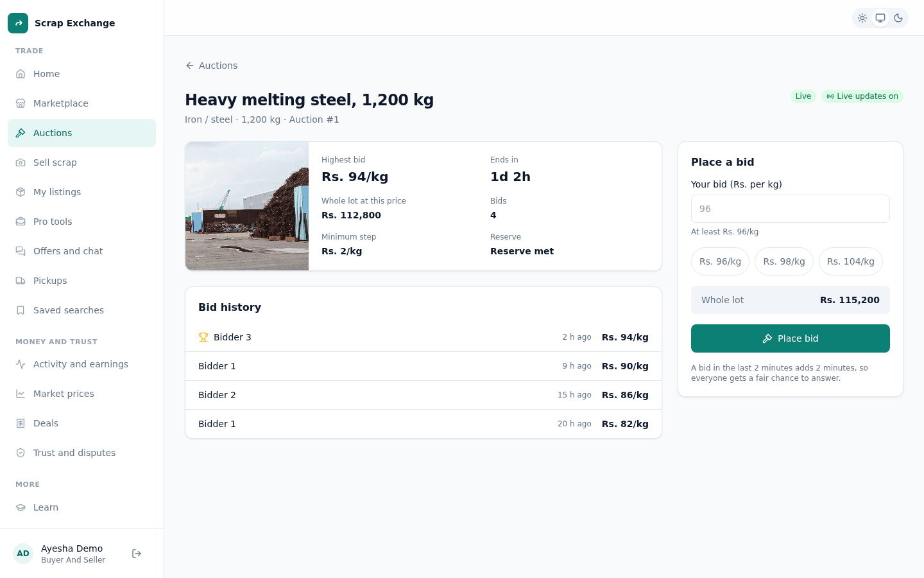The height and width of the screenshot is (578, 924).
Task: Select the Rs. 82/kg bid amount
Action: [625, 424]
